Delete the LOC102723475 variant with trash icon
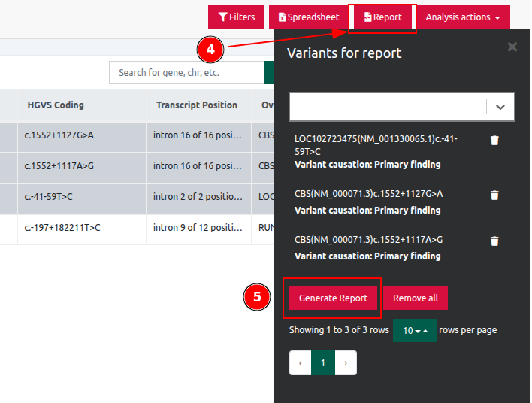532x403 pixels. 494,141
